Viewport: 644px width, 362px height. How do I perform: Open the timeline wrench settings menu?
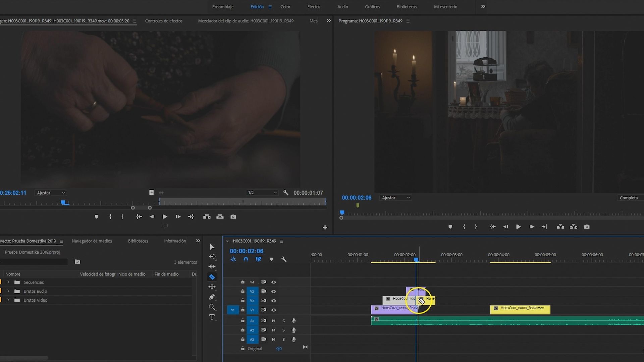284,259
